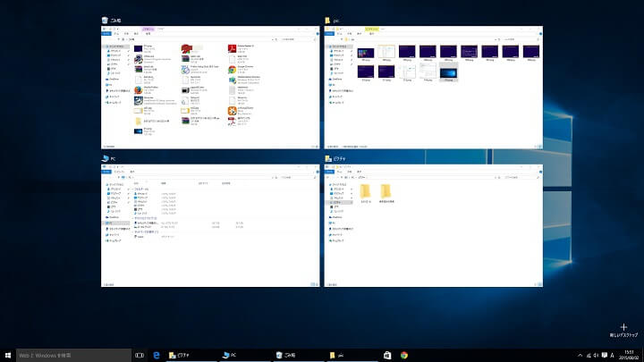Click the Chrome icon in ごみ箱 window
The width and height of the screenshot is (644, 362).
click(232, 70)
